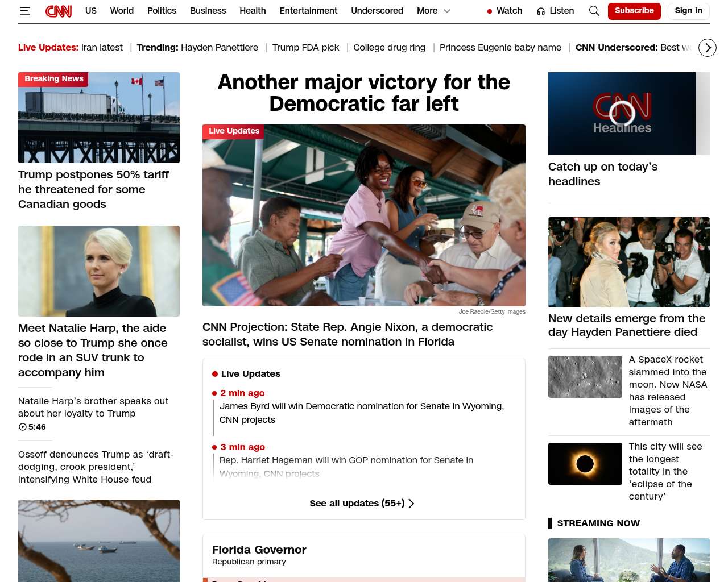Click the Subscribe button
Viewport: 728px width, 582px height.
click(634, 11)
